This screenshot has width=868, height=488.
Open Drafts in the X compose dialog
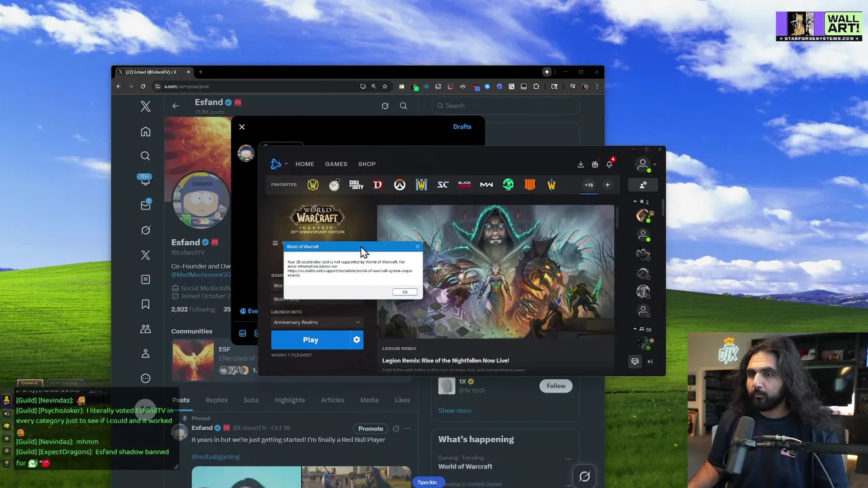click(x=462, y=127)
